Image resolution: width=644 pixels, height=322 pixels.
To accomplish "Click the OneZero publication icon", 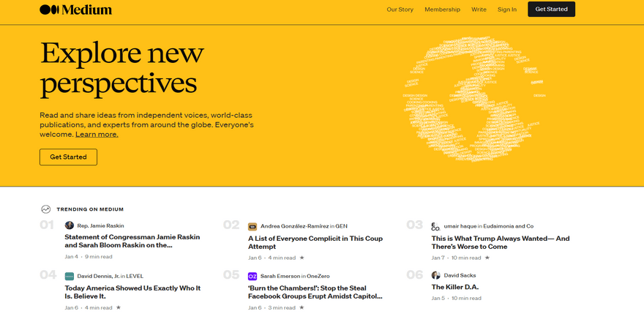I will pos(252,277).
